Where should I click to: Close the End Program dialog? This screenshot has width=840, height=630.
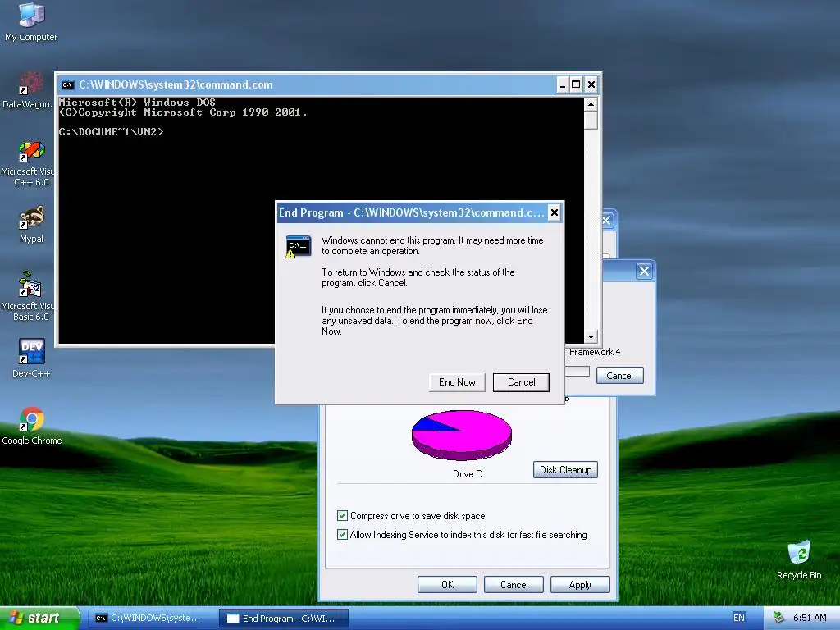coord(555,212)
